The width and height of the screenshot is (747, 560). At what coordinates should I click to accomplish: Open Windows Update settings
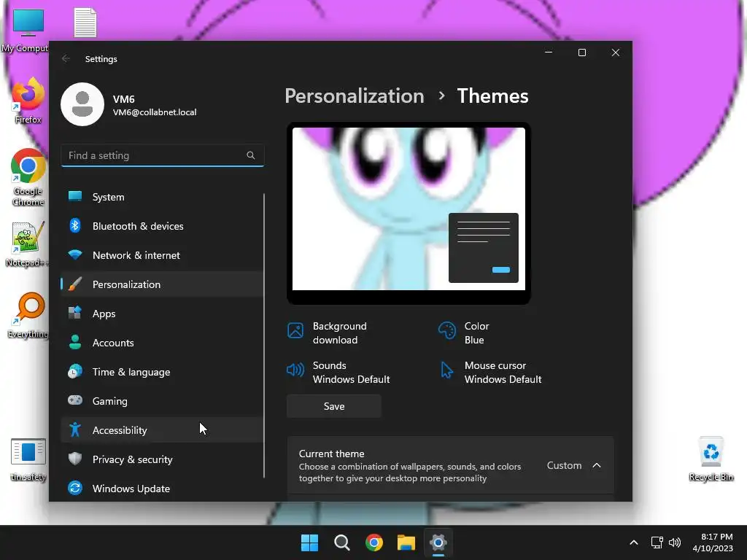tap(162, 489)
